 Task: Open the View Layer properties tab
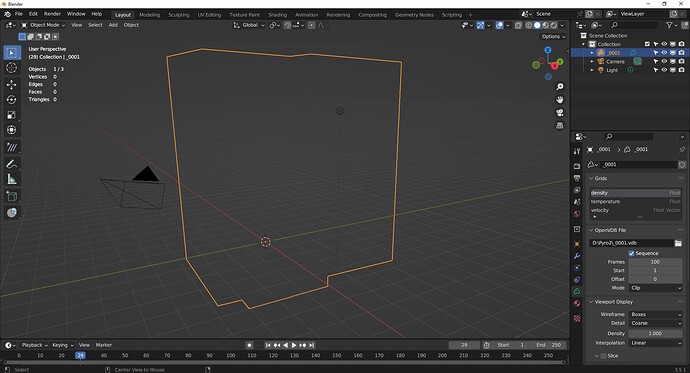577,190
